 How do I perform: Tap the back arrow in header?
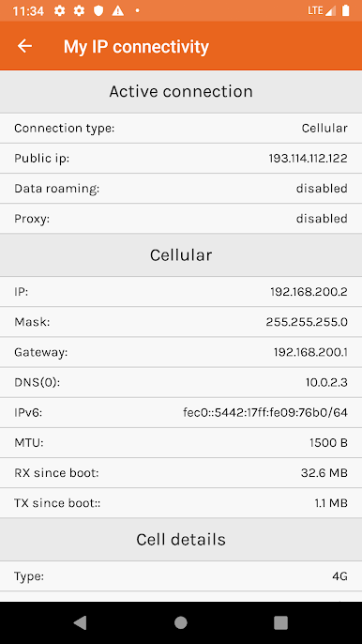pos(24,46)
